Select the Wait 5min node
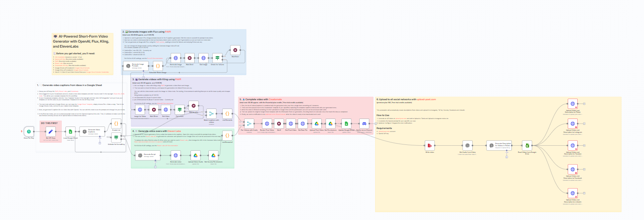The image size is (644, 220). 235,50
